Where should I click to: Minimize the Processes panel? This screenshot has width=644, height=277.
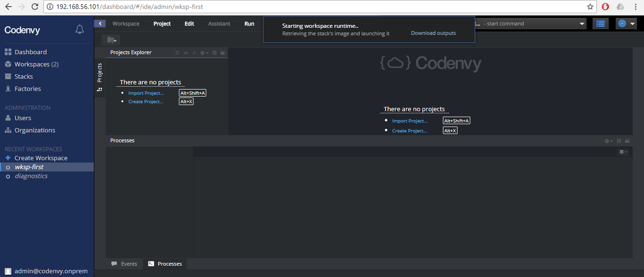[x=619, y=141]
